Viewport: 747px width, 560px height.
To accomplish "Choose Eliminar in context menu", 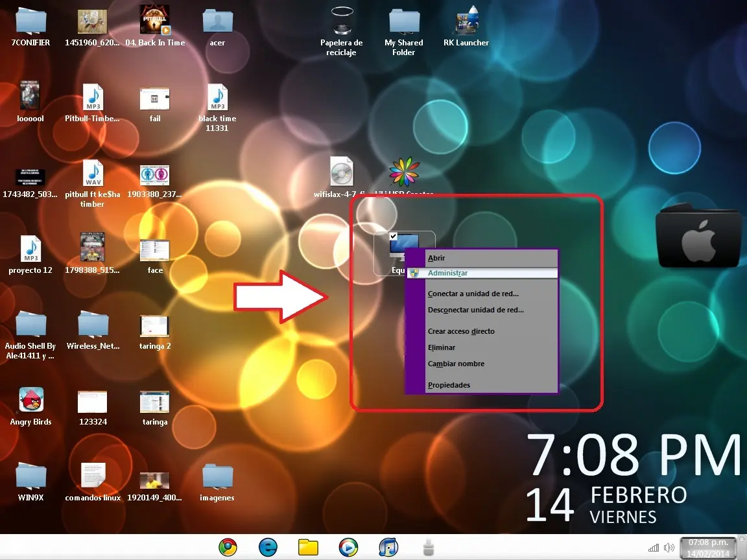I will coord(482,347).
